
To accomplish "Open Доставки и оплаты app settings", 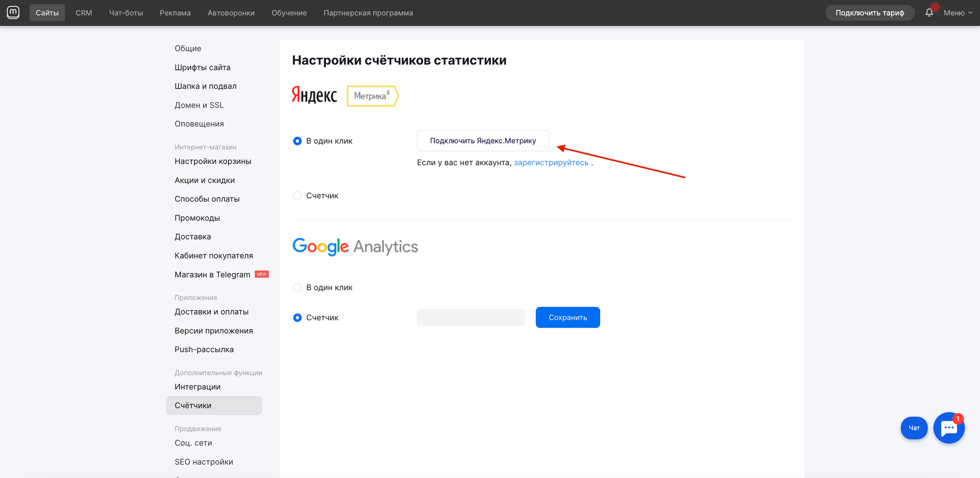I will click(x=212, y=312).
